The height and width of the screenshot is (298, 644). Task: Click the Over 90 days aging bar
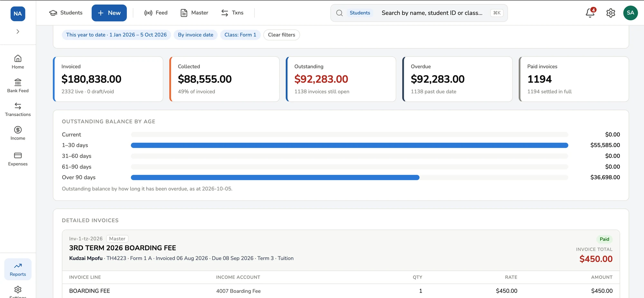tap(275, 177)
